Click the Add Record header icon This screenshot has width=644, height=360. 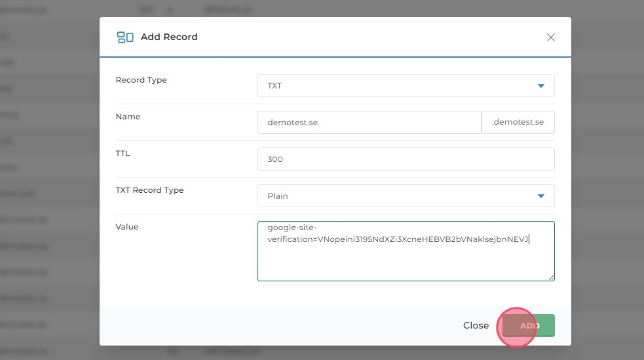pos(124,37)
